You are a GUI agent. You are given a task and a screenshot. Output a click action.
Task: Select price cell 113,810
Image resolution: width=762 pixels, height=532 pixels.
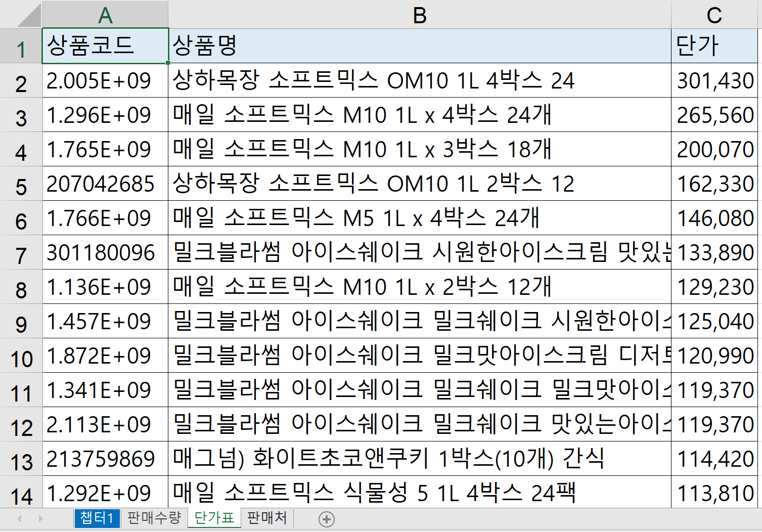[714, 492]
